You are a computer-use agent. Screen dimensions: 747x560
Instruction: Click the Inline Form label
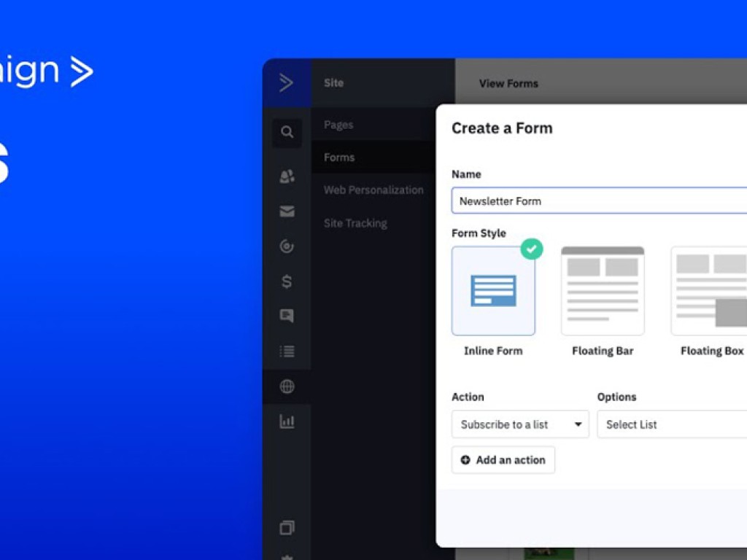(x=493, y=351)
